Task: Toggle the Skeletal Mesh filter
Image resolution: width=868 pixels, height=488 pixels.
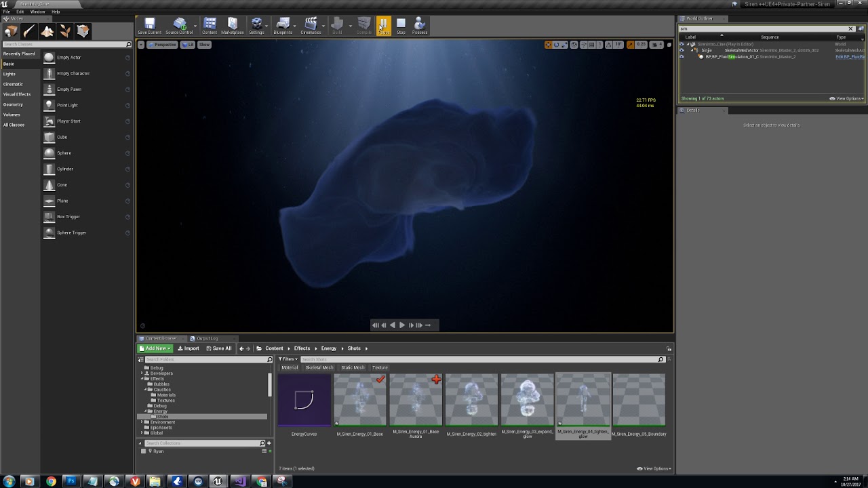Action: point(319,367)
